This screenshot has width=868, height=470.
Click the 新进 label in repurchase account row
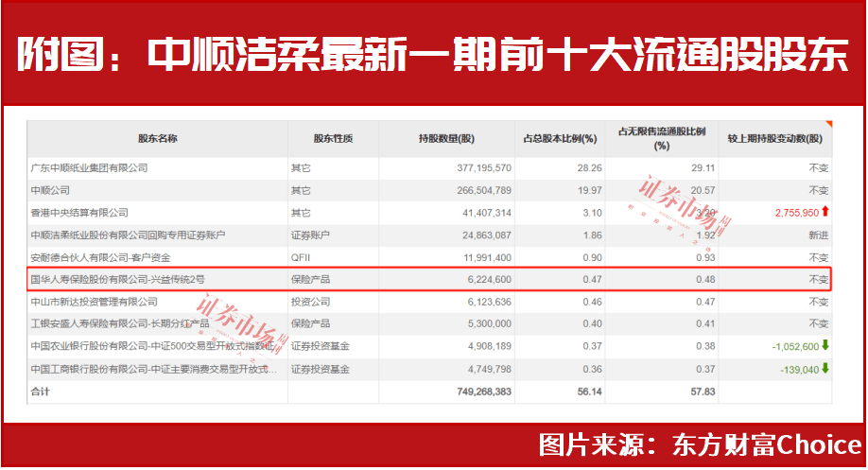coord(818,235)
